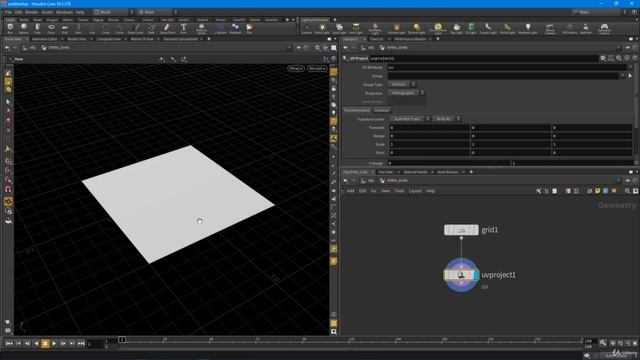Switch to Geometry Spreadsheet tab
The width and height of the screenshot is (640, 360).
pyautogui.click(x=180, y=39)
